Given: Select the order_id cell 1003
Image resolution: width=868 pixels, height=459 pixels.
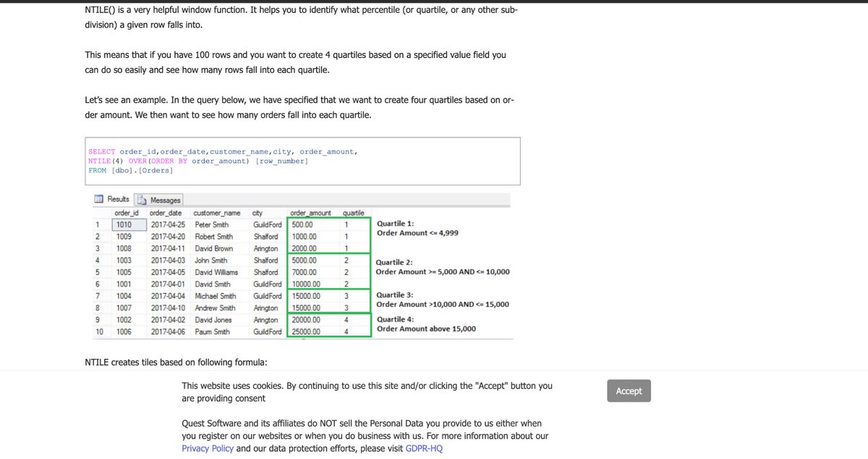Looking at the screenshot, I should pyautogui.click(x=124, y=261).
